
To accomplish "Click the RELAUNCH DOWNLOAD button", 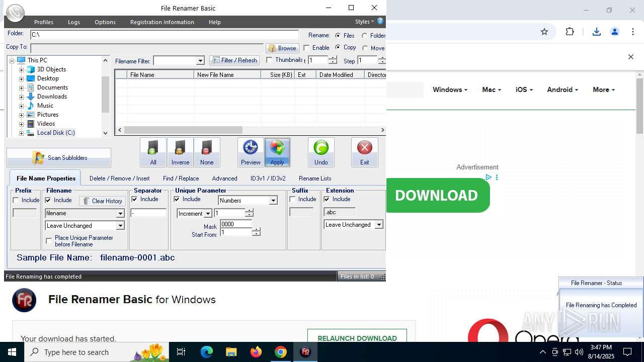I will click(357, 338).
